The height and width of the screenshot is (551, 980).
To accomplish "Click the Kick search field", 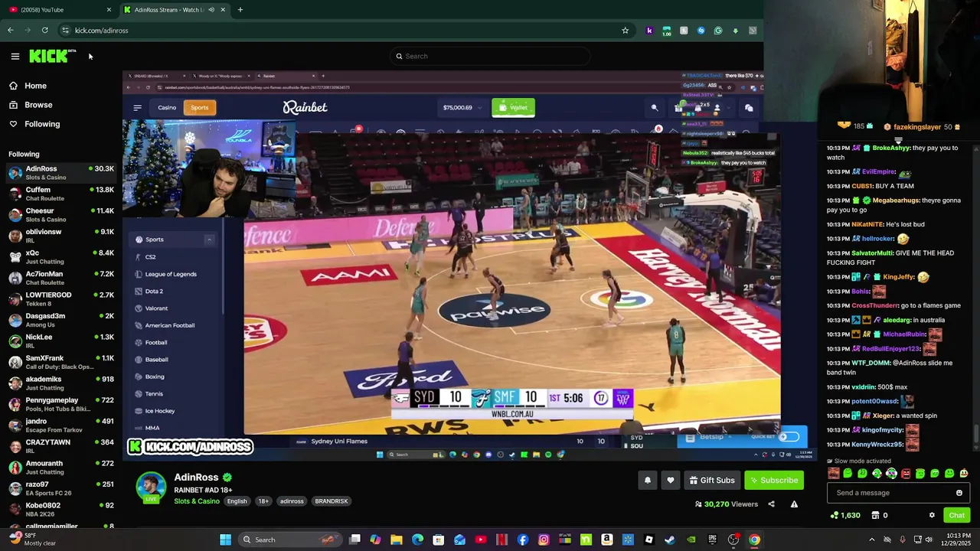I will 490,56.
